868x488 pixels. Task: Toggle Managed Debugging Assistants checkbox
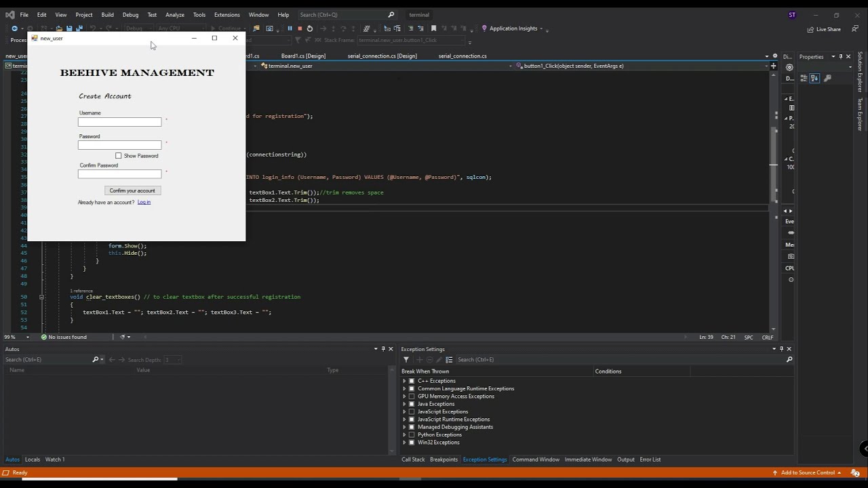click(x=412, y=427)
